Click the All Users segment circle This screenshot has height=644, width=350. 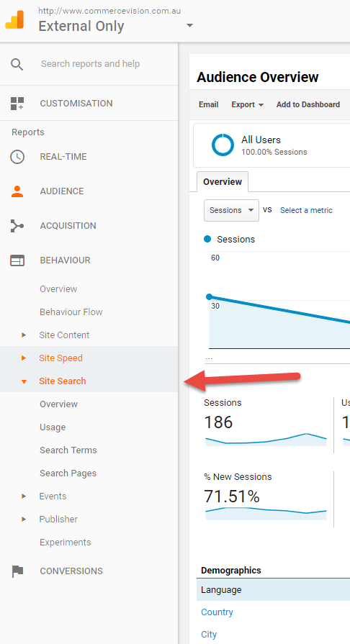click(x=223, y=145)
